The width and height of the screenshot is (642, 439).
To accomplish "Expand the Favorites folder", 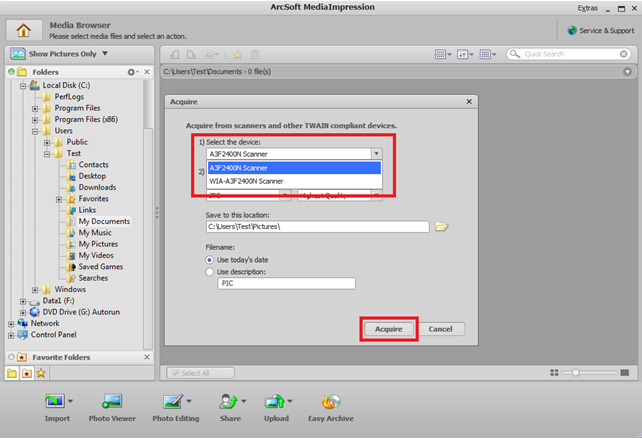I will tap(59, 200).
